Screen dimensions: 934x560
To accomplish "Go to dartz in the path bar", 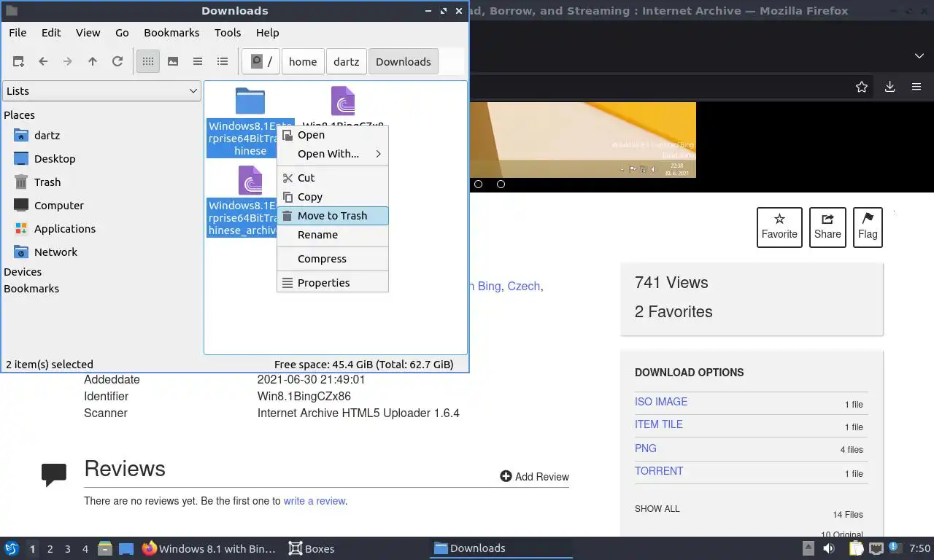I will [x=347, y=62].
